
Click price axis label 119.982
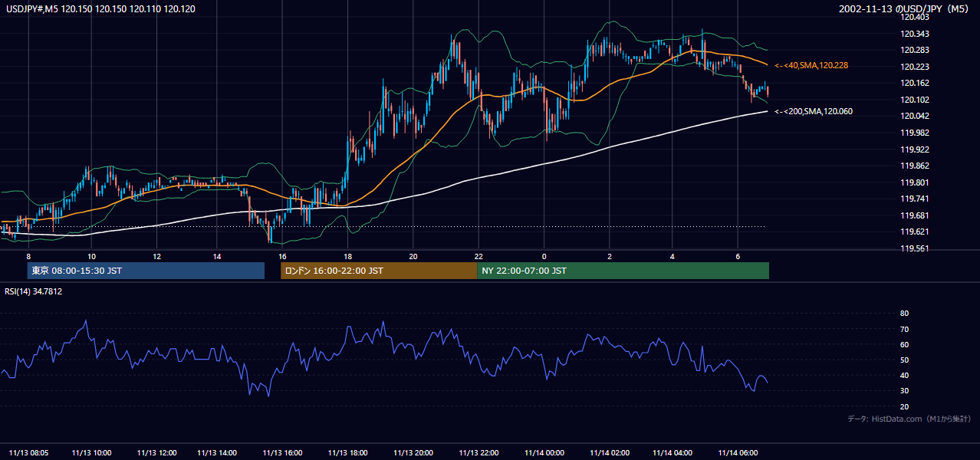(914, 133)
